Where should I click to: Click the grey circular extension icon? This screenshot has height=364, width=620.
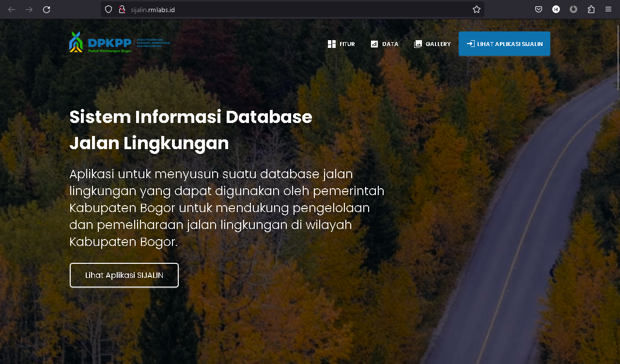click(x=573, y=9)
